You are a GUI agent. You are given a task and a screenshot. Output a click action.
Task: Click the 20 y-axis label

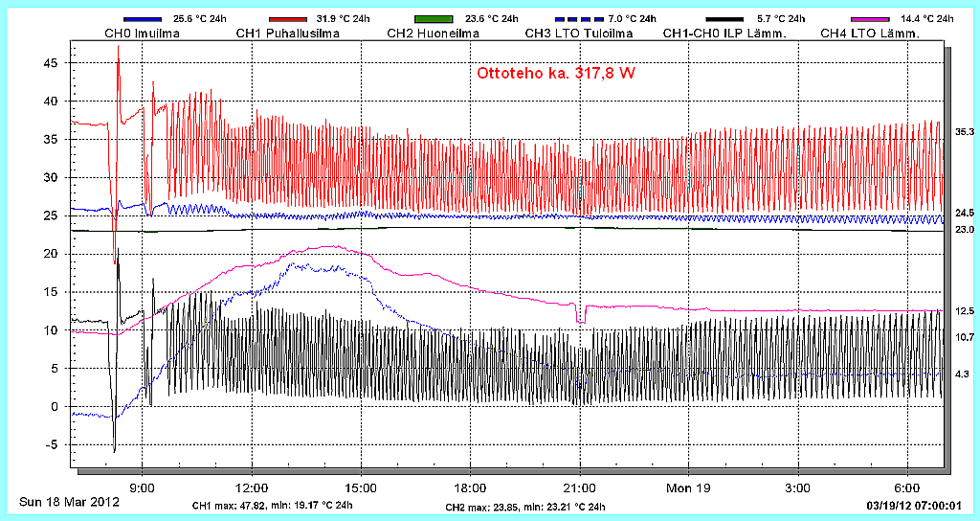point(52,254)
